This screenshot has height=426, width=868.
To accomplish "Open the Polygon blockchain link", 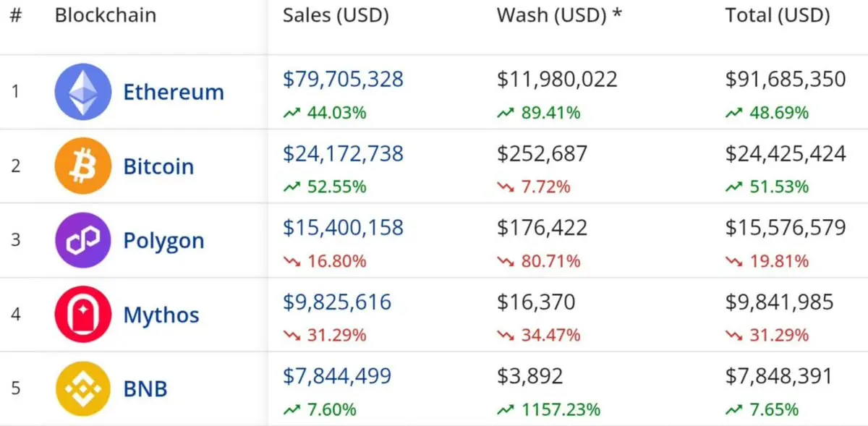I will coord(163,241).
